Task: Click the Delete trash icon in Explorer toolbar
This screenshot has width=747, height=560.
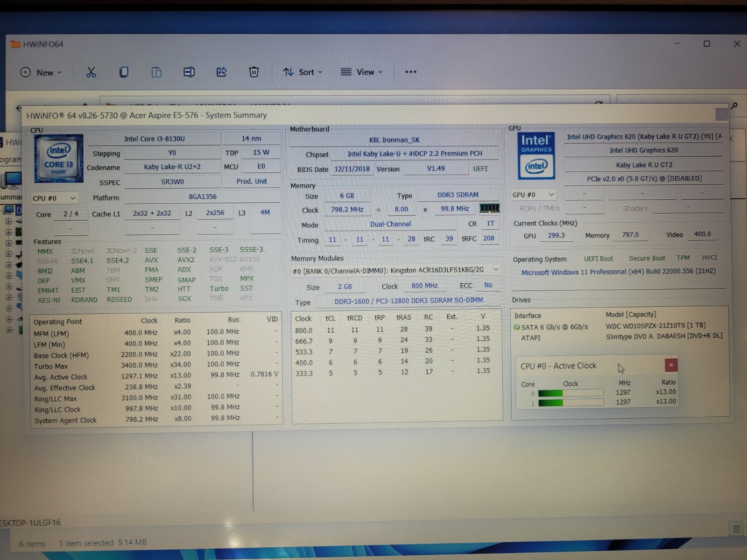Action: point(254,72)
